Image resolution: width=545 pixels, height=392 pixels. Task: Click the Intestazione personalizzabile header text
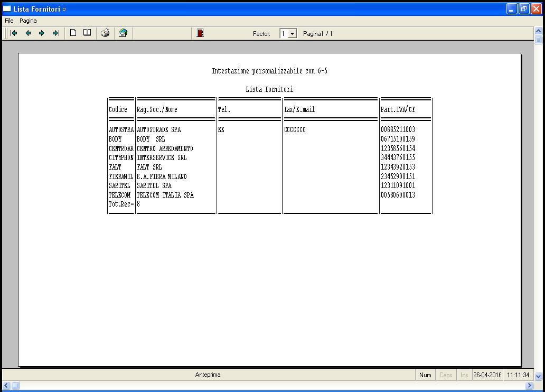270,71
